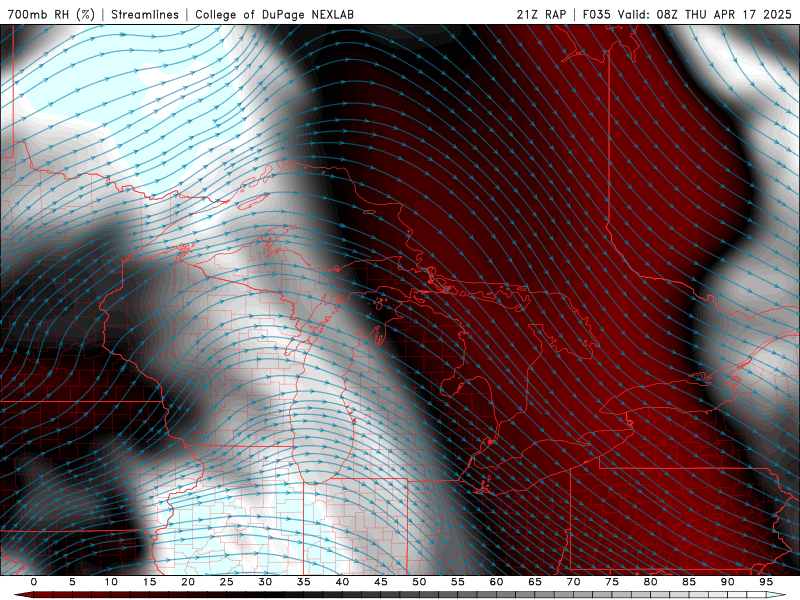Select the "50" color scale label
Screen dimensions: 800x600
click(x=419, y=582)
